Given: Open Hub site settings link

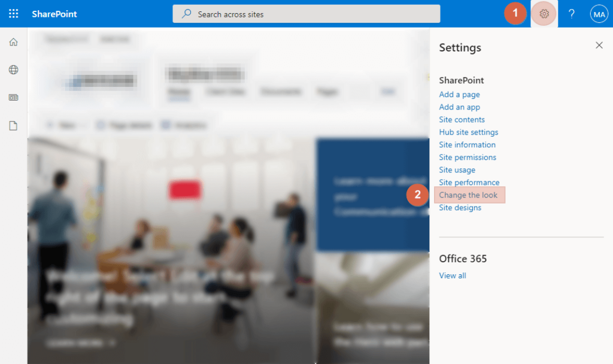Looking at the screenshot, I should click(468, 132).
